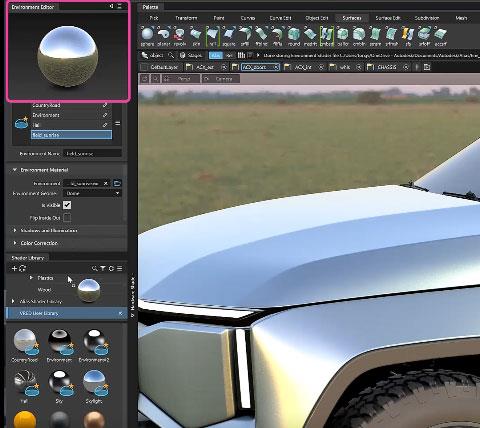
Task: Select Countryroad in the environment list
Action: click(72, 105)
